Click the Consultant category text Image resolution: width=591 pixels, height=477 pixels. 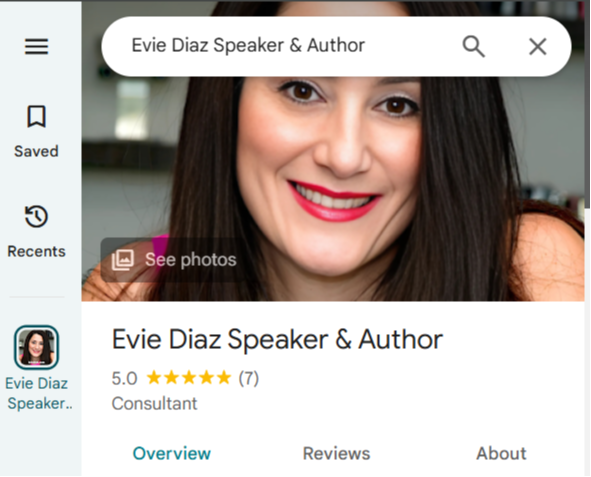154,404
